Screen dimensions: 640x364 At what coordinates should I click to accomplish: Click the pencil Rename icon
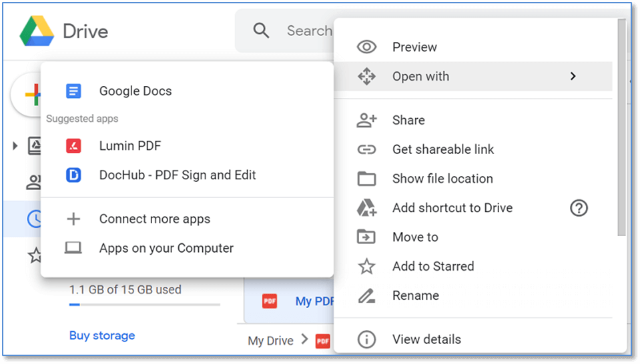[x=366, y=295]
